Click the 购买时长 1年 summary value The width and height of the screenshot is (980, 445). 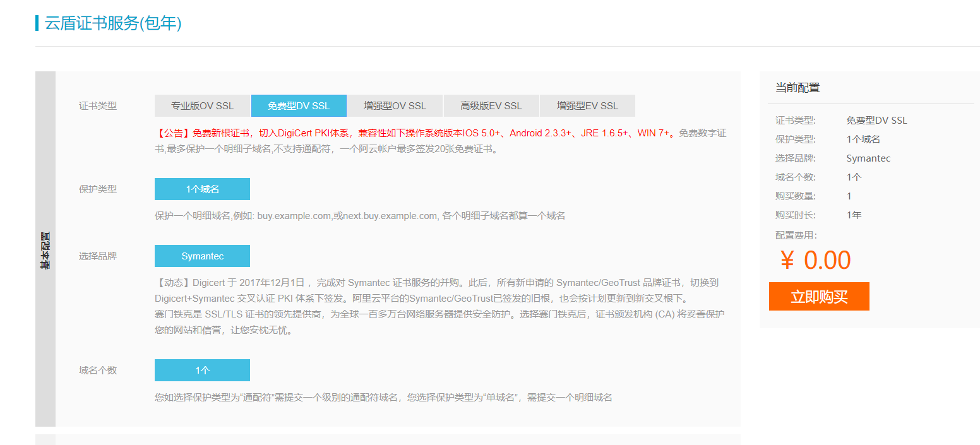854,215
